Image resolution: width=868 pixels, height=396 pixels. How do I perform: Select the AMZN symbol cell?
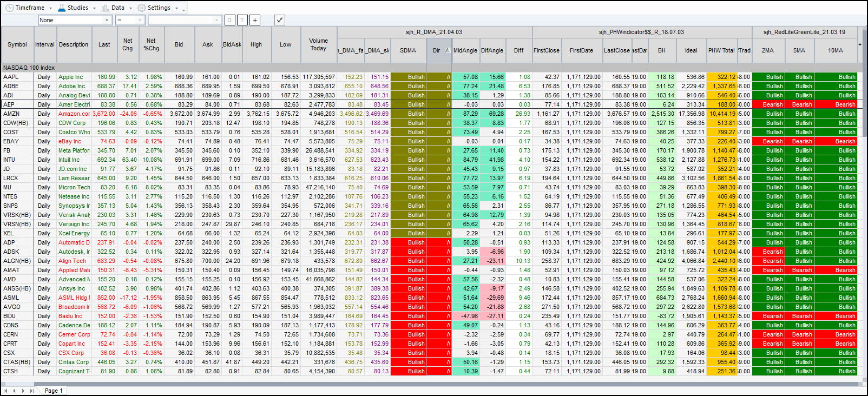[17, 114]
